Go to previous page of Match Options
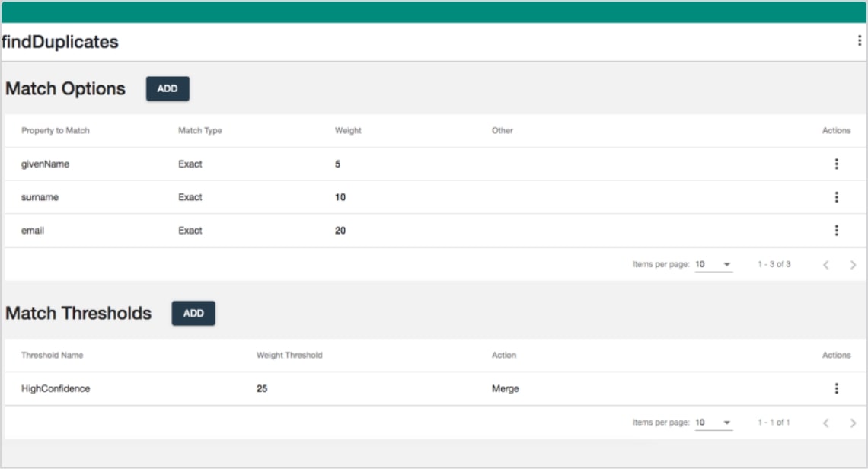 (826, 265)
